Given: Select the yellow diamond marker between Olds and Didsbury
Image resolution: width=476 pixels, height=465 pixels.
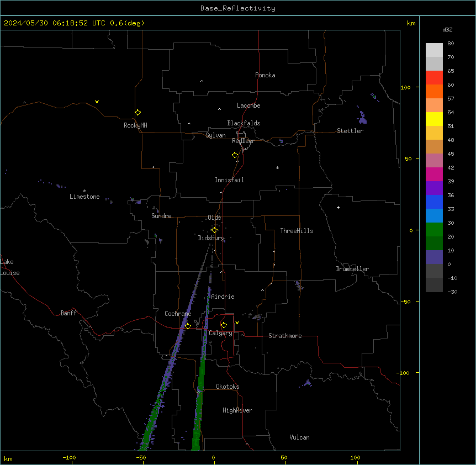Looking at the screenshot, I should pos(214,230).
